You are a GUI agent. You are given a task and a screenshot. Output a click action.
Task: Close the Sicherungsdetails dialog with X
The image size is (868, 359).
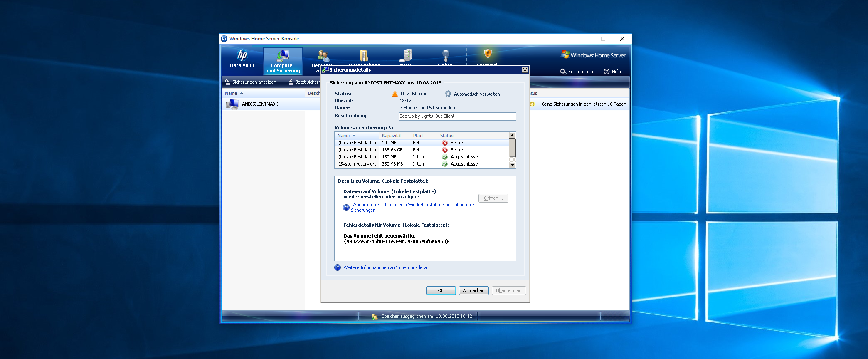525,70
